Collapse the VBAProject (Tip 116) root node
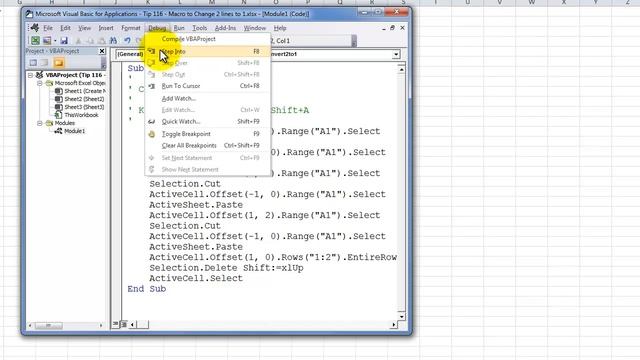The height and width of the screenshot is (360, 640). 31,75
